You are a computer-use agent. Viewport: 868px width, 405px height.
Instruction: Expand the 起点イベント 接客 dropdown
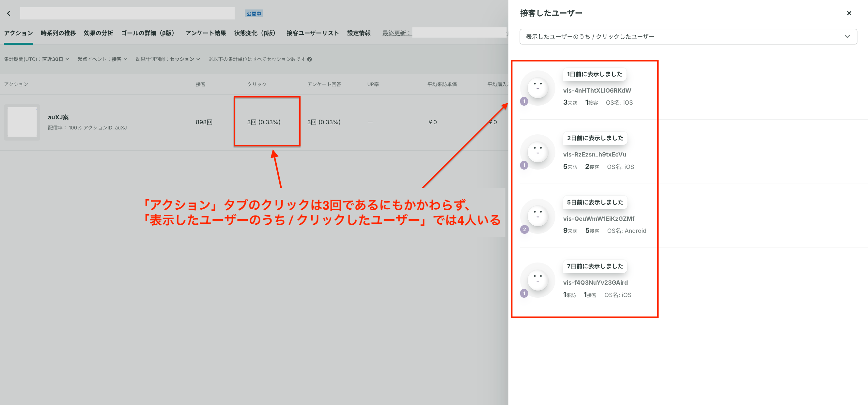(x=102, y=59)
